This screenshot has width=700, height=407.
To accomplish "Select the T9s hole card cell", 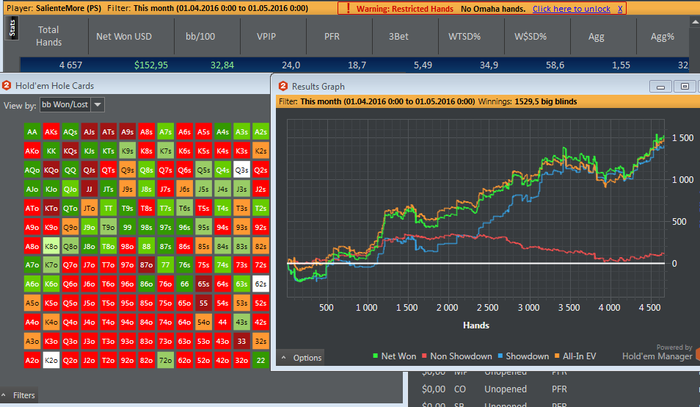I will (x=127, y=208).
